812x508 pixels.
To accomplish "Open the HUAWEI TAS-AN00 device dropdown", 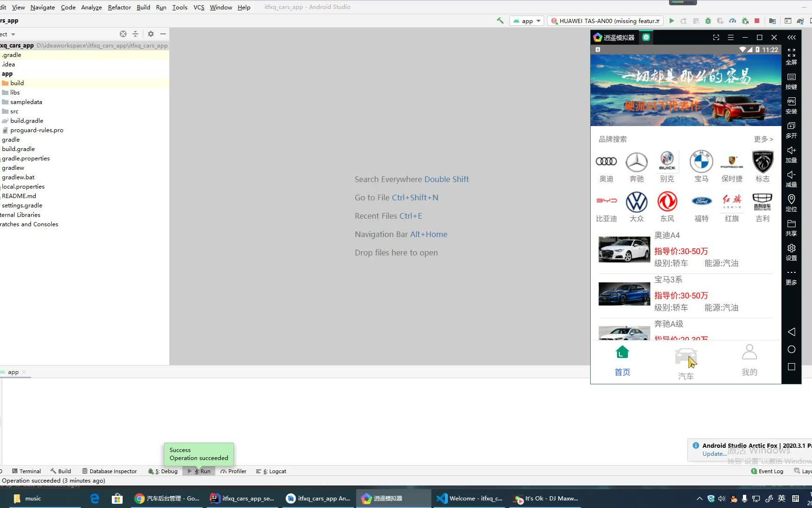I will pyautogui.click(x=606, y=21).
